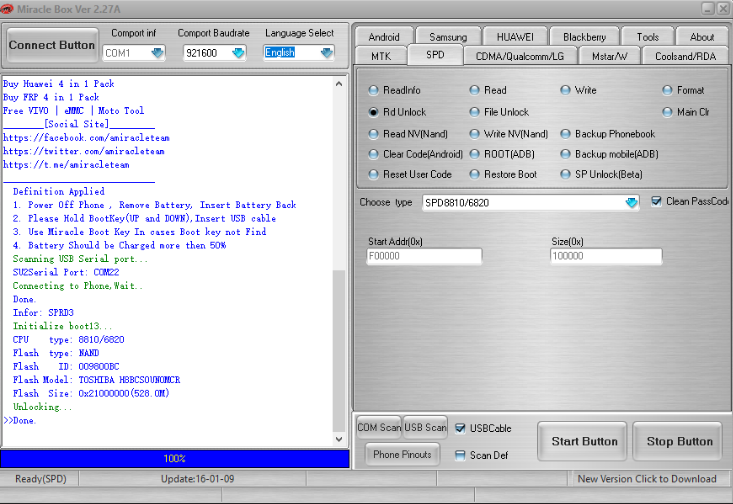
Task: Select the ReadInfo radio option
Action: (395, 90)
